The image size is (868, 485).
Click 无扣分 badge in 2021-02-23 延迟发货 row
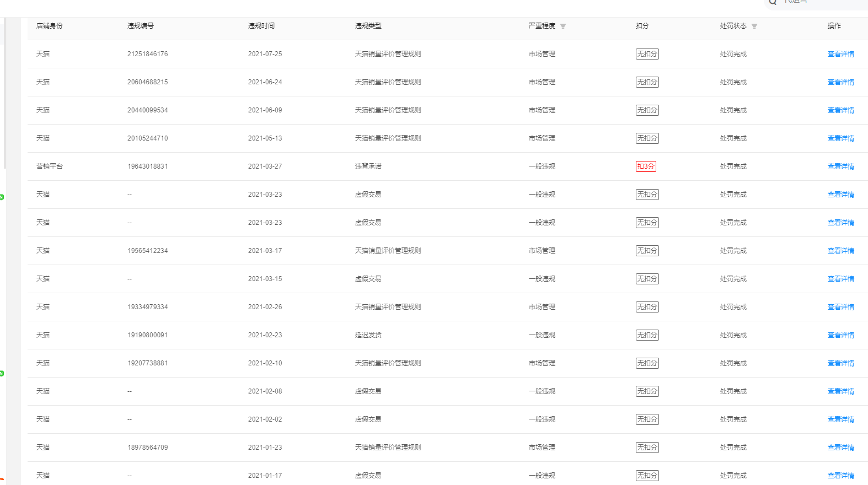coord(647,335)
